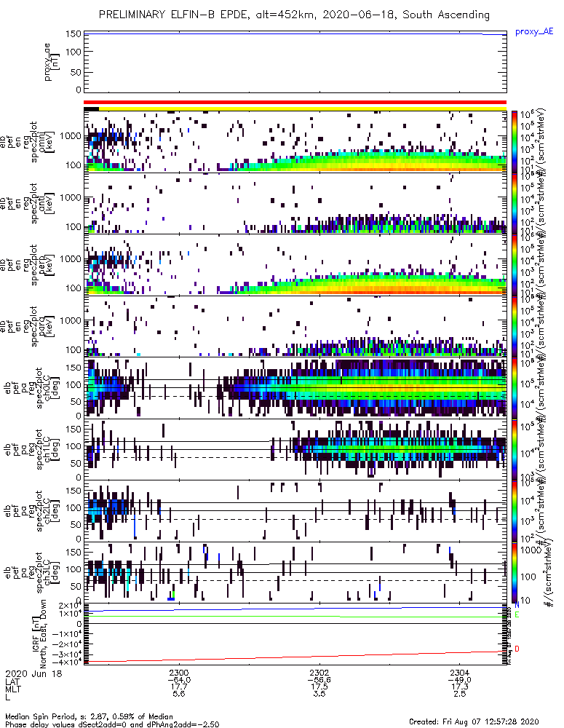
Task: Click the black segment of status bar
Action: (92, 109)
